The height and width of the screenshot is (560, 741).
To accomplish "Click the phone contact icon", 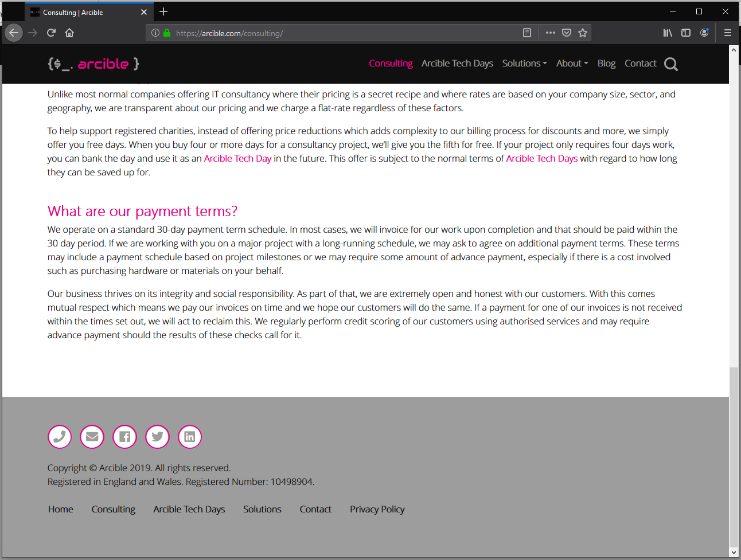I will (x=59, y=437).
